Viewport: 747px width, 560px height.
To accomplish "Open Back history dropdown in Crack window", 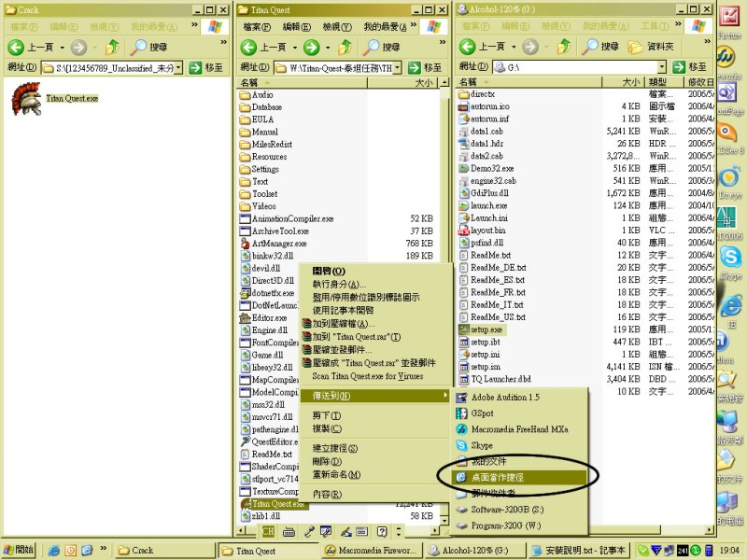I will pos(62,48).
